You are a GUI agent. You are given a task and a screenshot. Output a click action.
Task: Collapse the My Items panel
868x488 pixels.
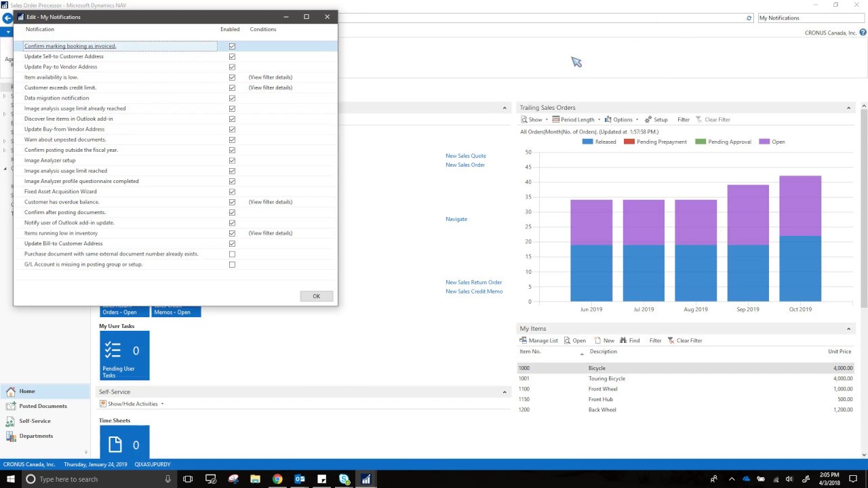848,329
